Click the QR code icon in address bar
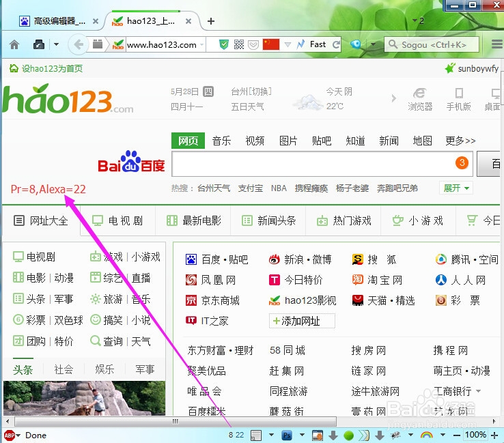Viewport: 504px width, 443px height. (x=239, y=44)
